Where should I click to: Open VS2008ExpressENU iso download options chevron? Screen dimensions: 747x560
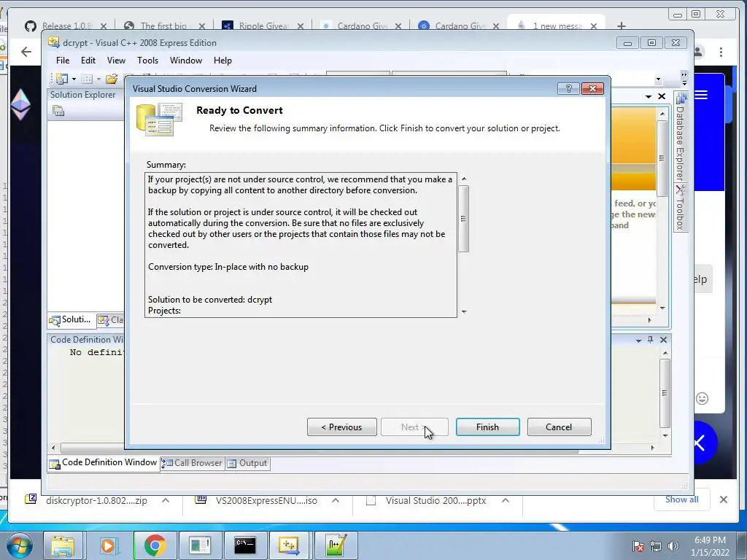pyautogui.click(x=336, y=500)
